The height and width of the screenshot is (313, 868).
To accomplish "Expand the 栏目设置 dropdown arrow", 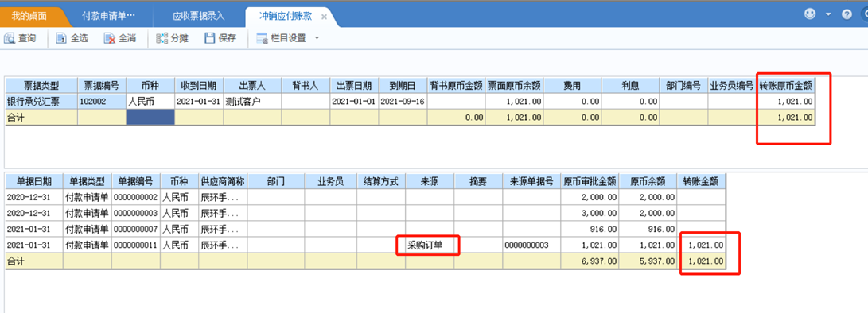I will [x=317, y=38].
